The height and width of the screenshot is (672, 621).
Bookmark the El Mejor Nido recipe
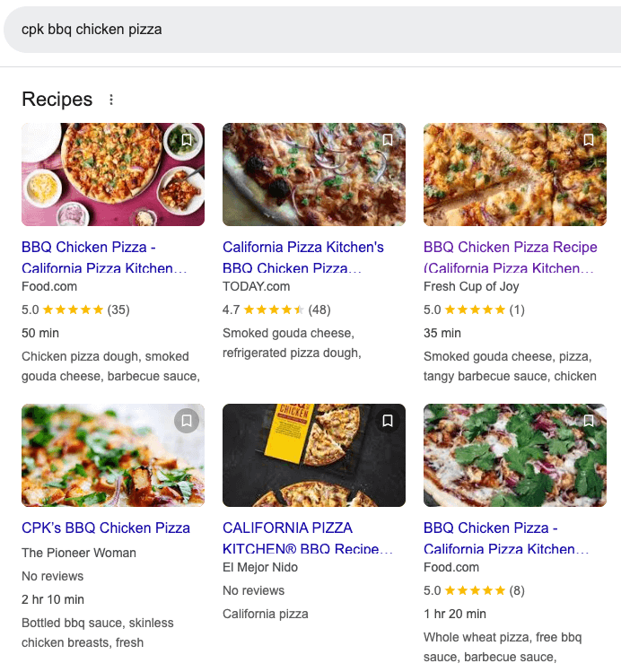point(388,420)
